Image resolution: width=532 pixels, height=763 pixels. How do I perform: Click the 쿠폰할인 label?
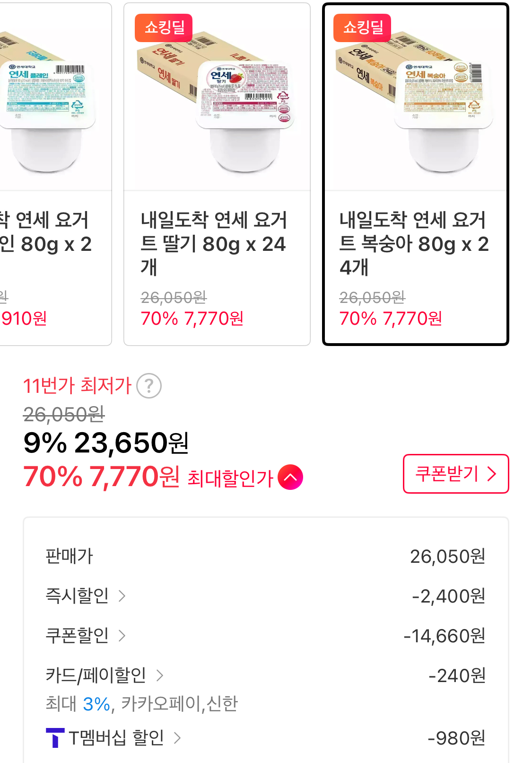pyautogui.click(x=77, y=636)
